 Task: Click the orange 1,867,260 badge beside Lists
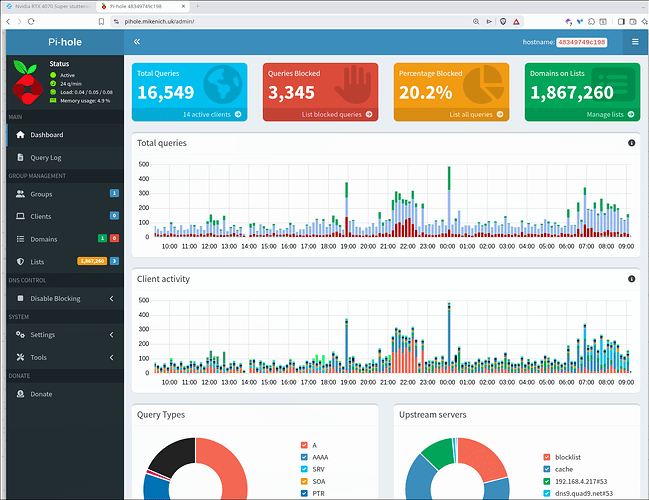(x=92, y=261)
